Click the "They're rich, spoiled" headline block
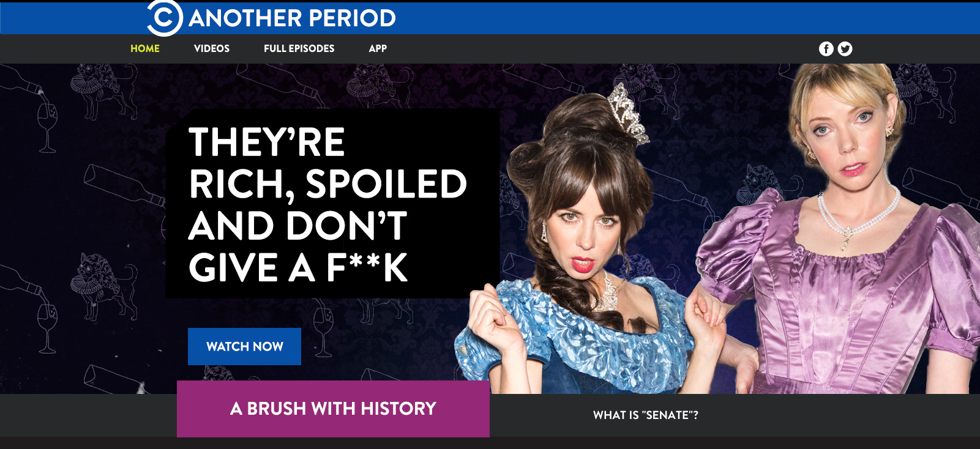 332,204
